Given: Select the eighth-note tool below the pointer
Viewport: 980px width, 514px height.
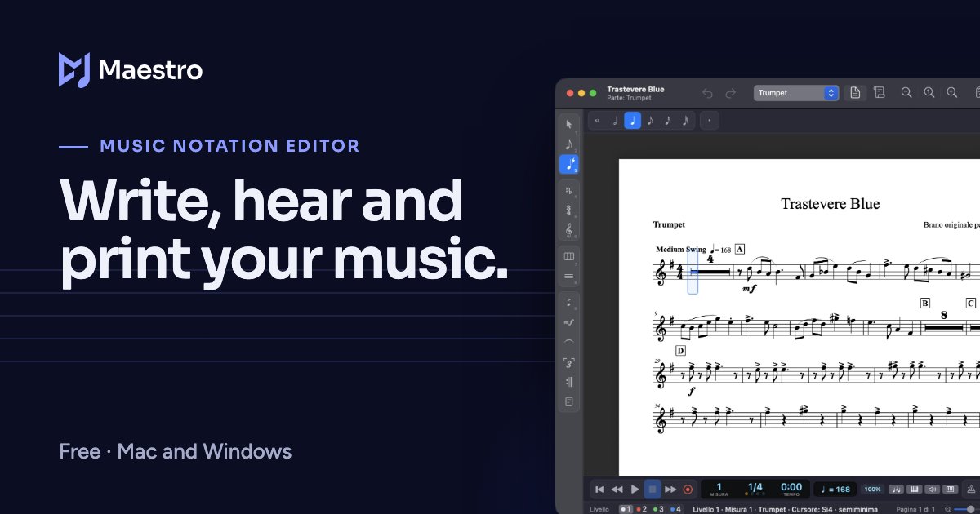Looking at the screenshot, I should pyautogui.click(x=569, y=144).
